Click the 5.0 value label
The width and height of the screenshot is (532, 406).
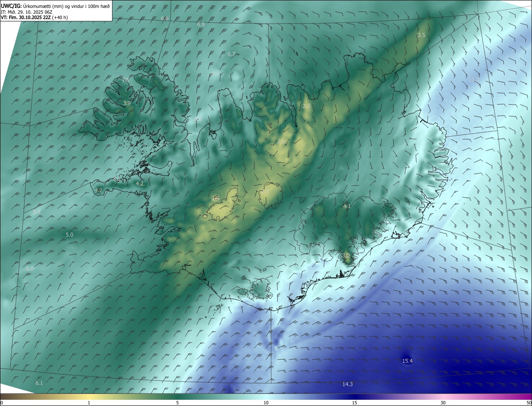tap(69, 235)
